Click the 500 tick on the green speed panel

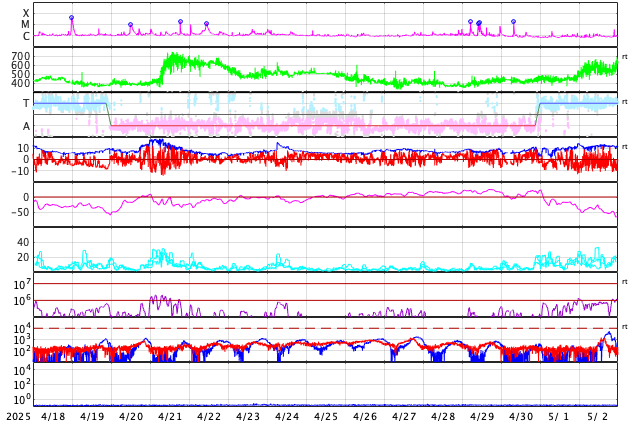21,74
